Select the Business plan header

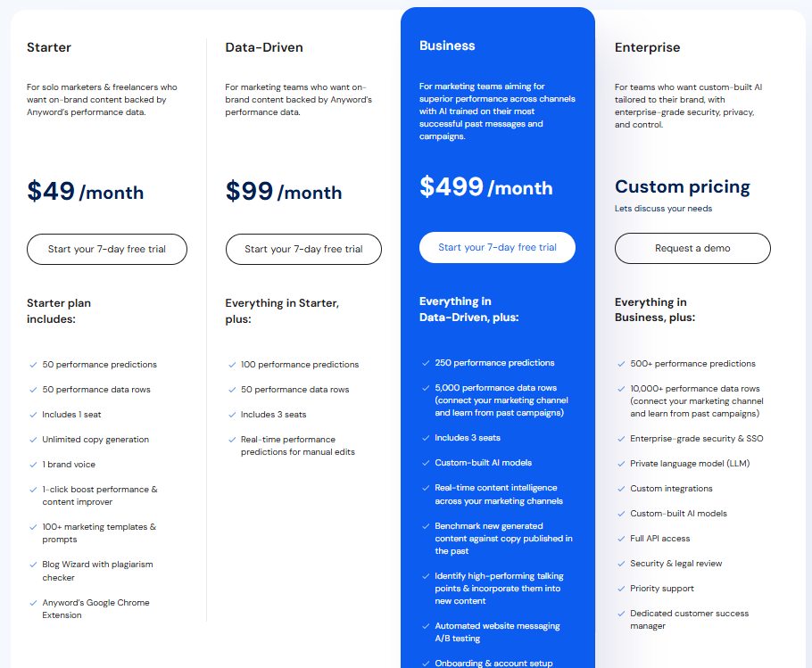click(448, 45)
